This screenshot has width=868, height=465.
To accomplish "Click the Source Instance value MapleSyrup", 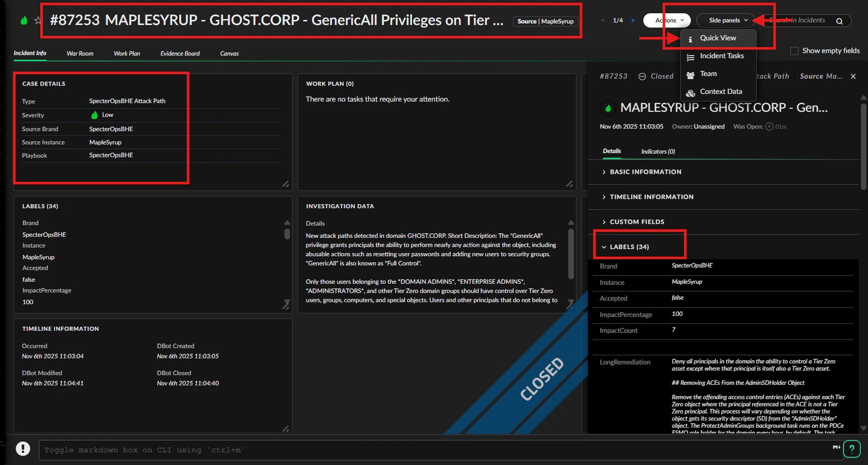I will point(105,142).
